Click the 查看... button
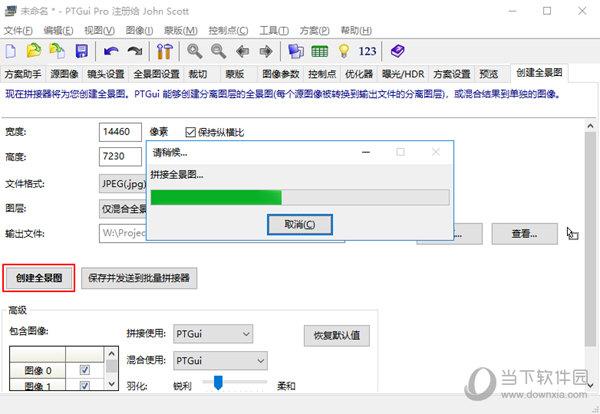Screen dimensions: 600x414 524,234
